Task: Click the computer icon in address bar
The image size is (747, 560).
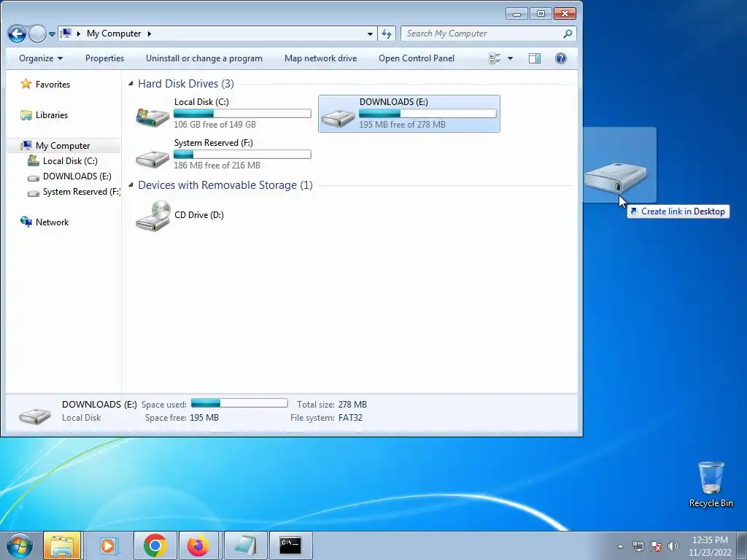Action: (x=66, y=34)
